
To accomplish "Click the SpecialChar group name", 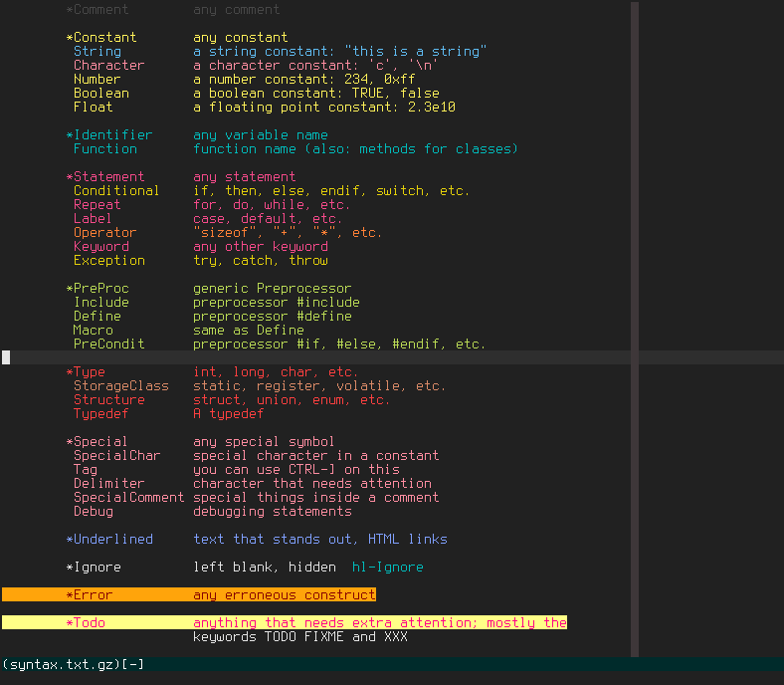I will coord(117,456).
